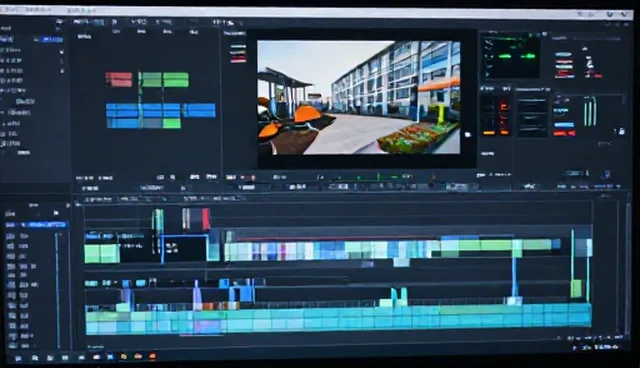Click the arrow at lower-left panel header
This screenshot has width=640, height=368.
pos(68,205)
